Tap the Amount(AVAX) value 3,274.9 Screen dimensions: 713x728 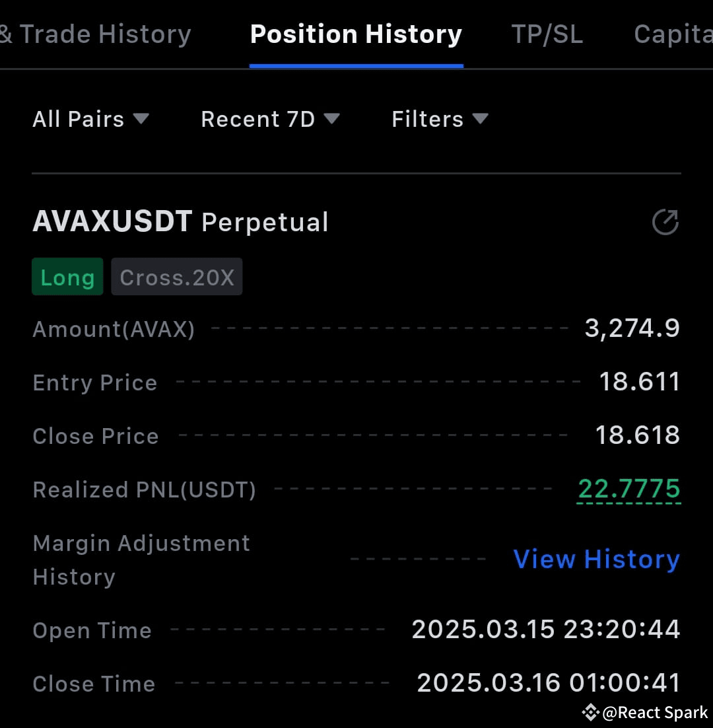[632, 328]
